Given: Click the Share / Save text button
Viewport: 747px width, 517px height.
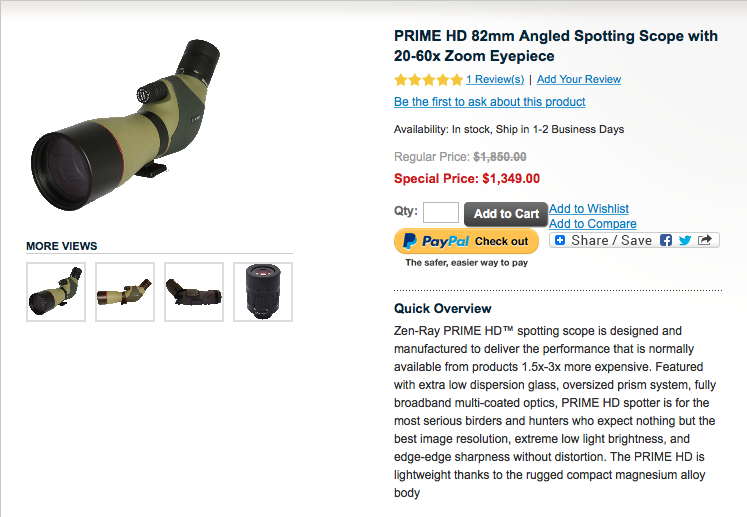Looking at the screenshot, I should [611, 240].
